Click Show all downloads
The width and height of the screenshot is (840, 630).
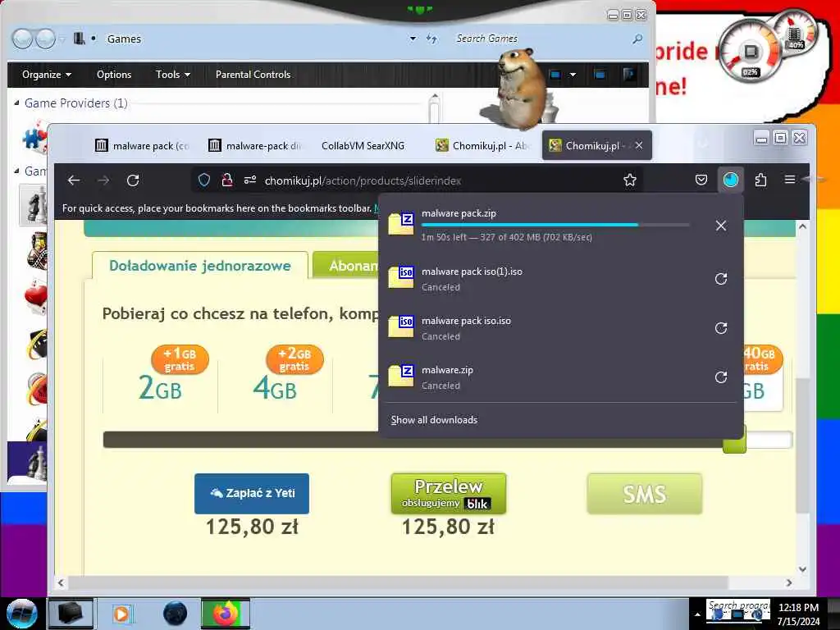434,420
